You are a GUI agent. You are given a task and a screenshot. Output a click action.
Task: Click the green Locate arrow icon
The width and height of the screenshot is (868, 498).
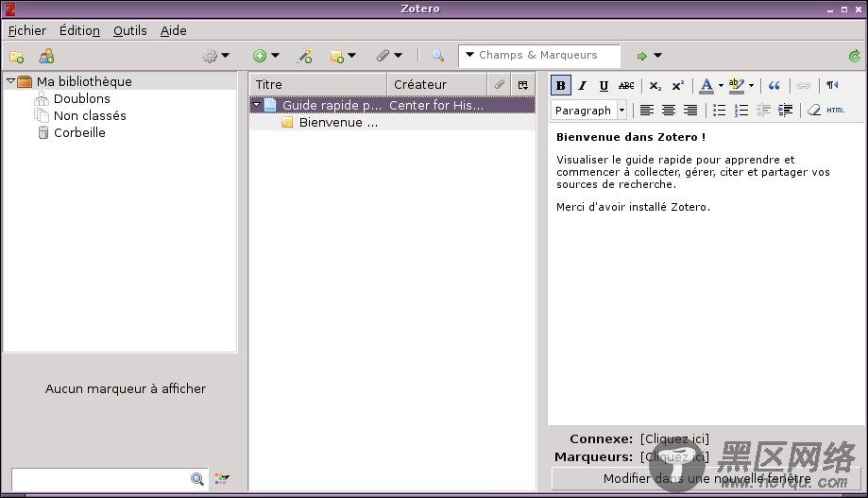[641, 56]
